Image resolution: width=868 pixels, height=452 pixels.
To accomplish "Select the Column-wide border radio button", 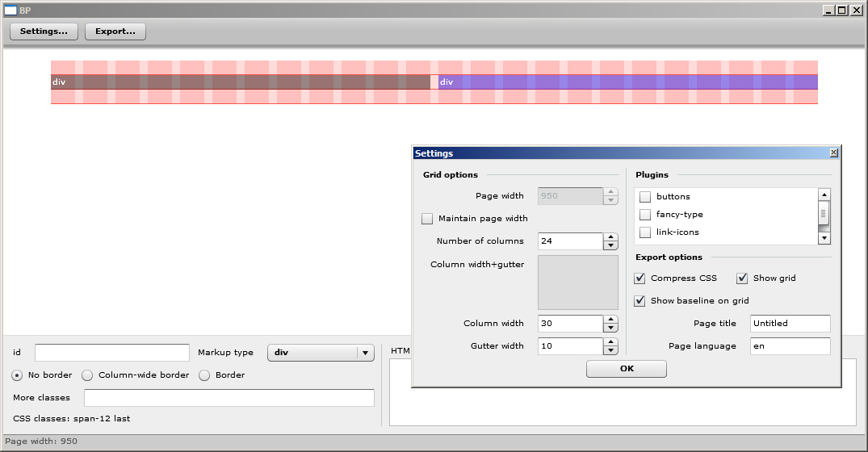I will click(87, 375).
